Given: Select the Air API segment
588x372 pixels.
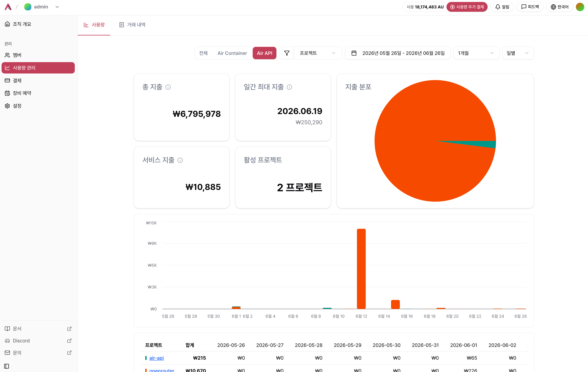Looking at the screenshot, I should point(264,53).
